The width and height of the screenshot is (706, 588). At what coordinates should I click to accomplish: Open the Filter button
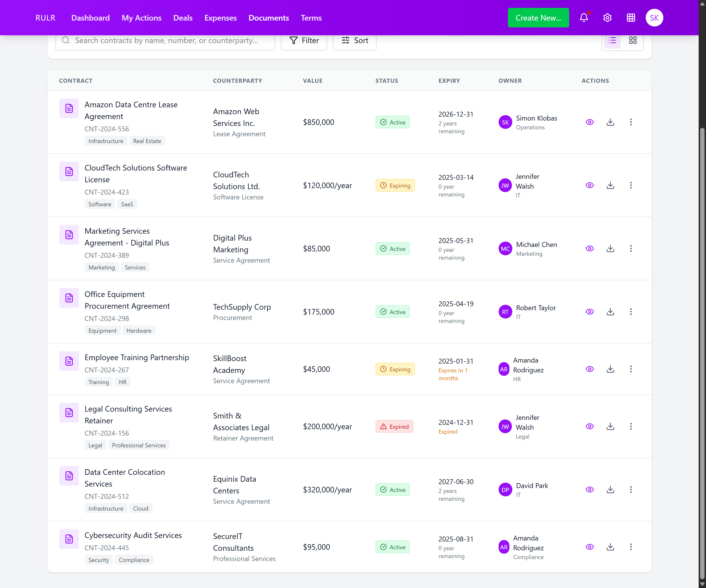(x=304, y=41)
